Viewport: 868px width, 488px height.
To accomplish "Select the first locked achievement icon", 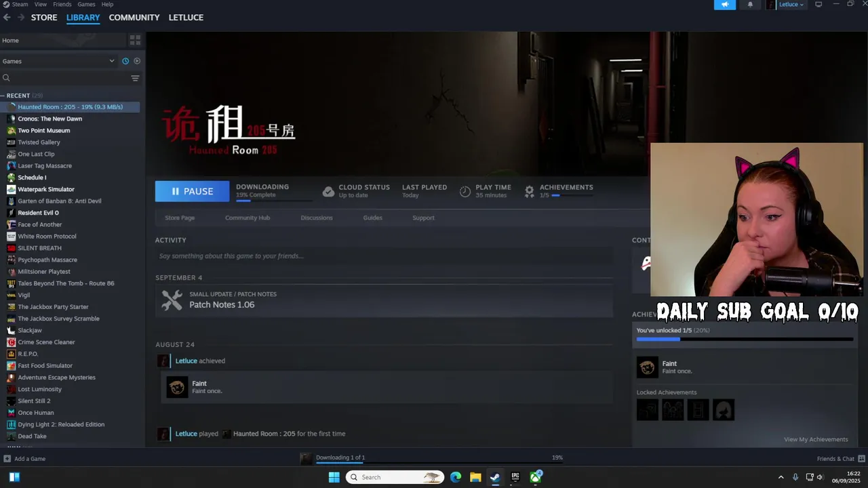I will [648, 410].
